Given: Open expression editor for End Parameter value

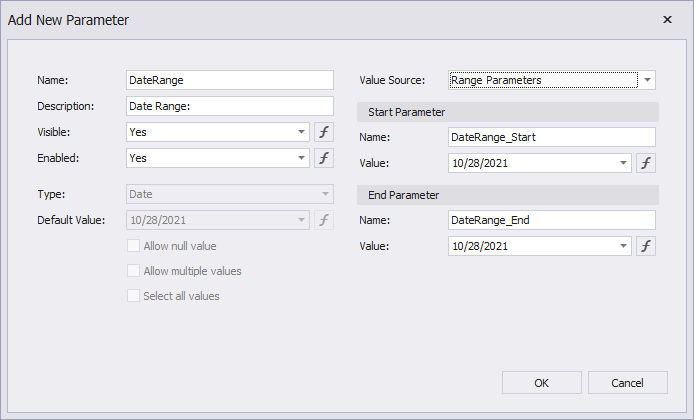Looking at the screenshot, I should click(646, 246).
